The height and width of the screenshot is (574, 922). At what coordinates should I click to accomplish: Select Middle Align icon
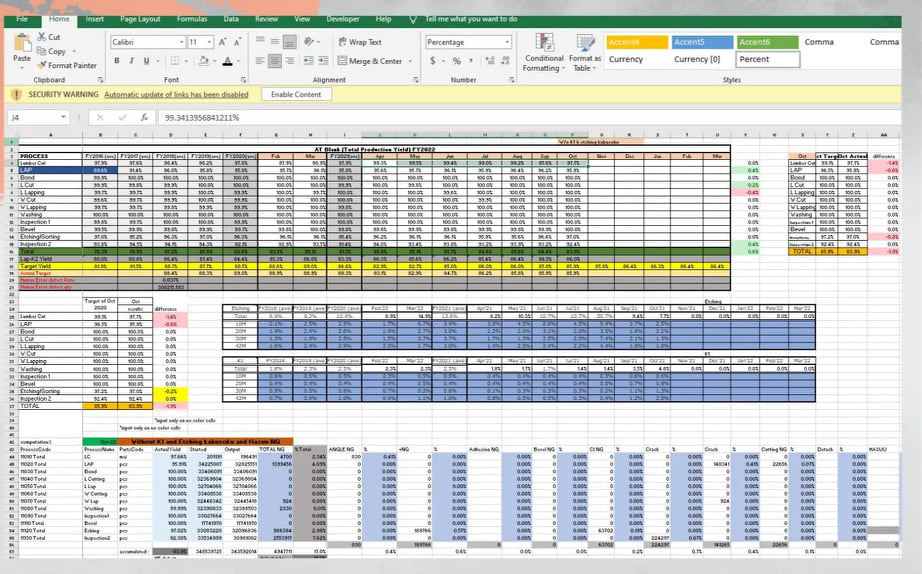[275, 42]
